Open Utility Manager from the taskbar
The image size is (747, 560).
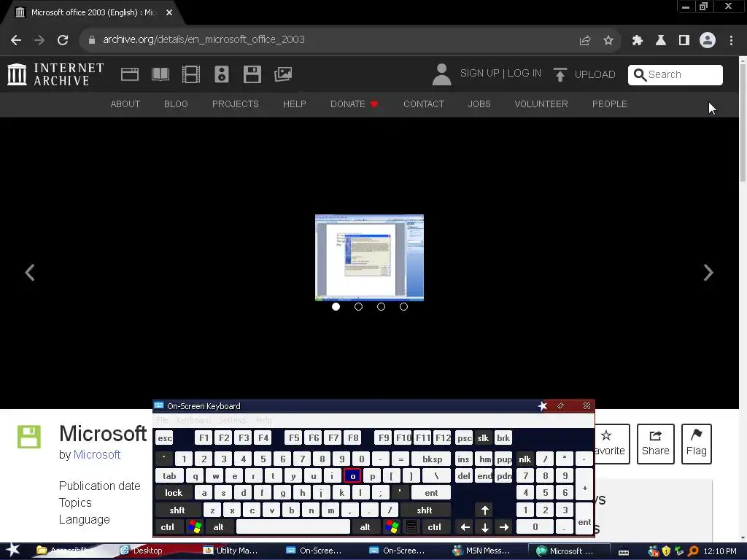[231, 551]
